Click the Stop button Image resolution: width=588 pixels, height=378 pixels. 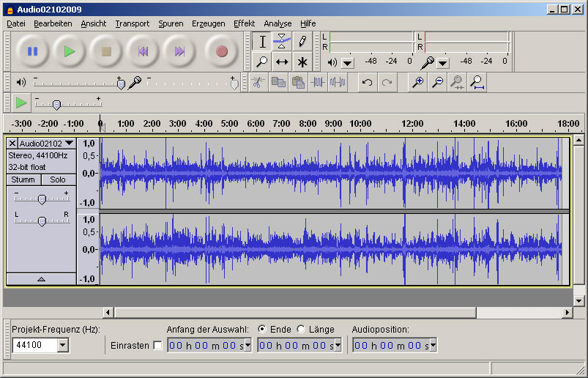(x=106, y=51)
